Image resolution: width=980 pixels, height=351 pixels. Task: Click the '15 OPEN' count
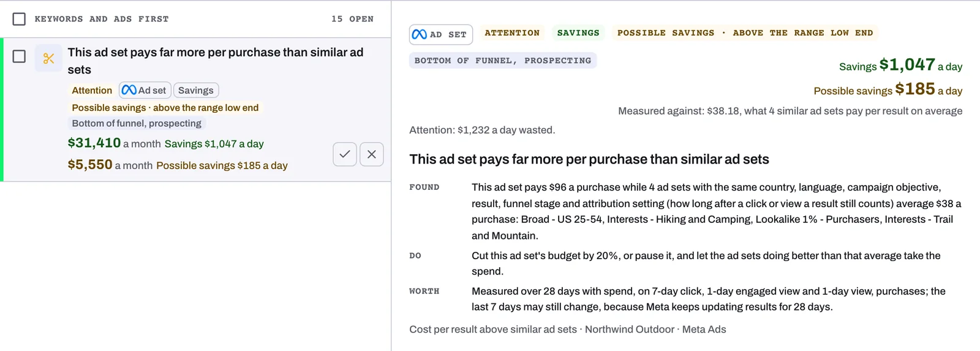pyautogui.click(x=352, y=19)
